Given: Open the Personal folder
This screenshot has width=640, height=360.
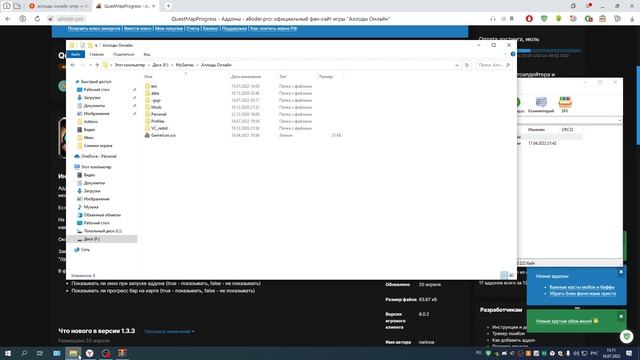Looking at the screenshot, I should [158, 114].
